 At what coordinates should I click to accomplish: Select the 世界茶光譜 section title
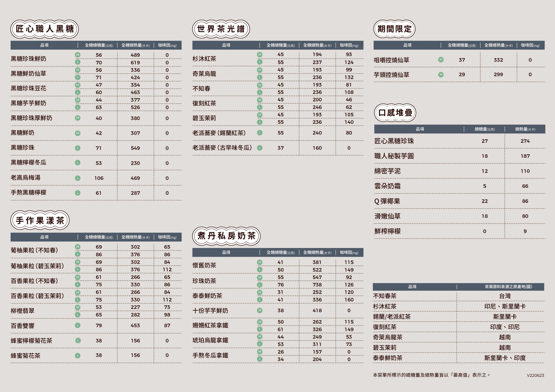coord(221,29)
